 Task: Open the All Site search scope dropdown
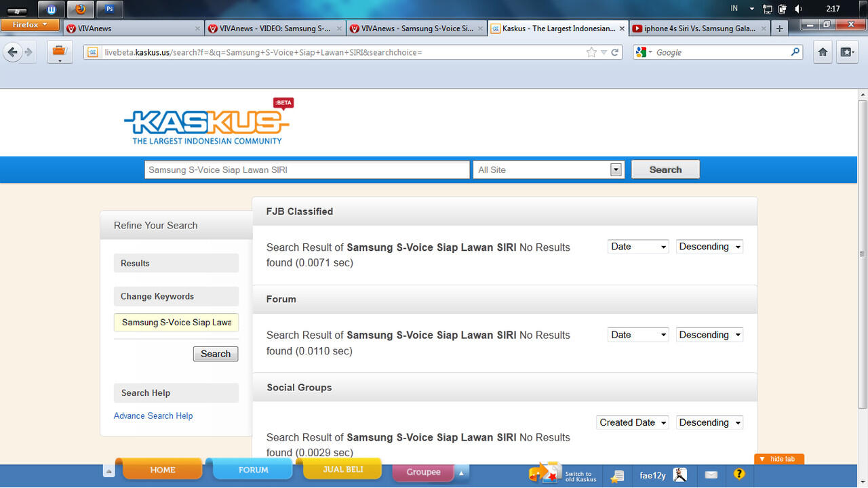coord(548,169)
